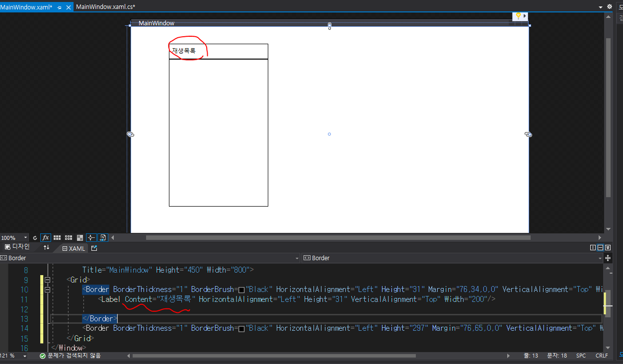Select the 재생목록 label in the designer
This screenshot has height=364, width=623.
click(184, 51)
